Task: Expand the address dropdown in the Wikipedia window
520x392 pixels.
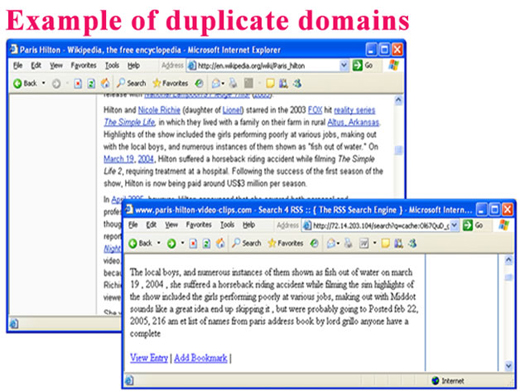Action: (x=344, y=66)
